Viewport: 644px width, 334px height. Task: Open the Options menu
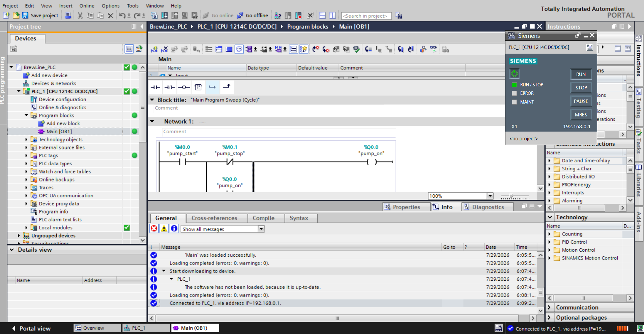tap(111, 6)
